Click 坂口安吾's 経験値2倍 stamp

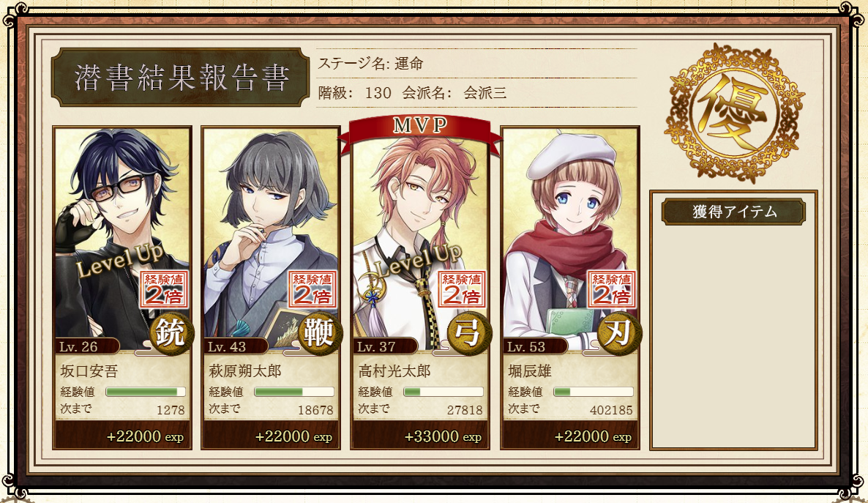pos(164,289)
